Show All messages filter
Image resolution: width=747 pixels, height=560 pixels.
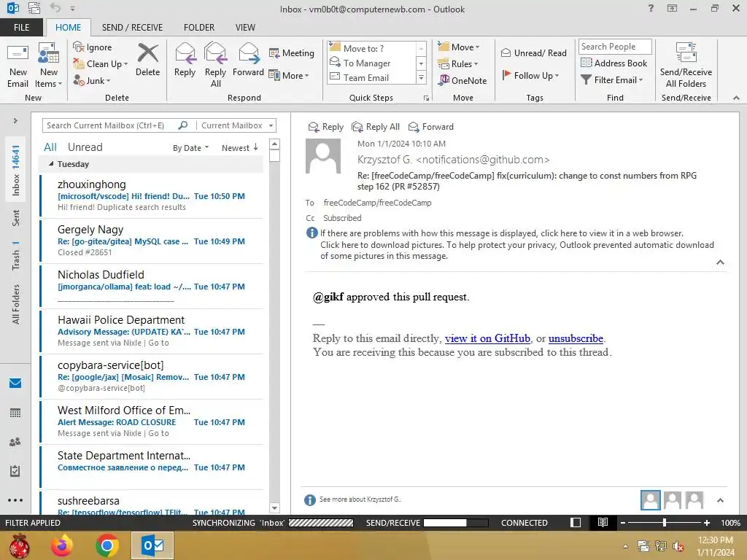[x=50, y=147]
